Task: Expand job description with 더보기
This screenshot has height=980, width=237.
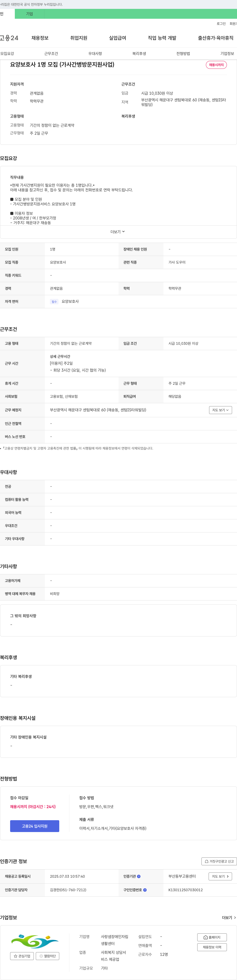Action: (x=118, y=232)
